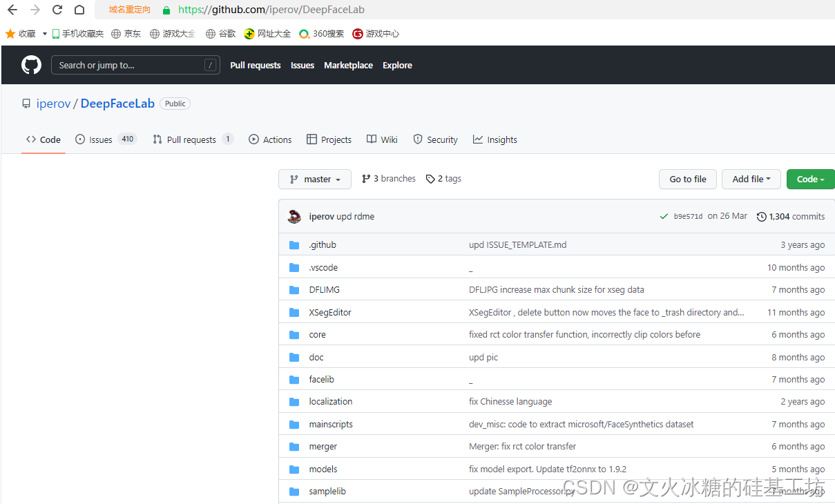Viewport: 835px width, 504px height.
Task: Open 'Merger: fix rct color transfer' commit
Action: click(522, 447)
